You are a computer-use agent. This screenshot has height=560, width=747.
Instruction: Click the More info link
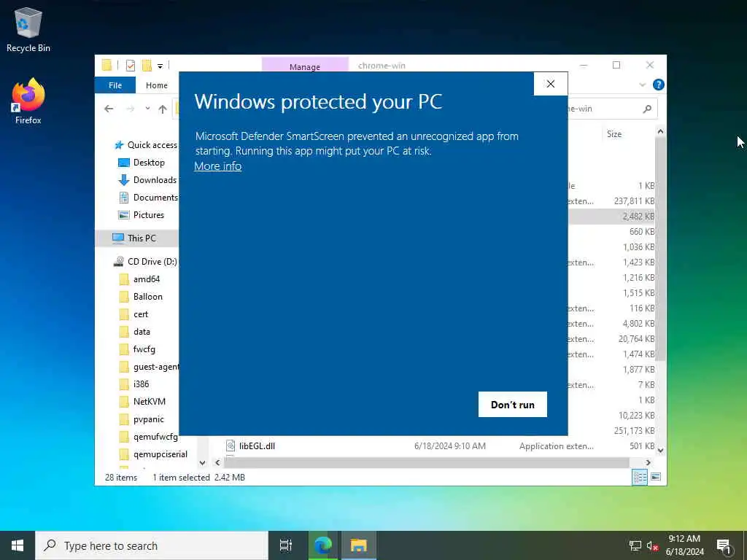click(217, 166)
